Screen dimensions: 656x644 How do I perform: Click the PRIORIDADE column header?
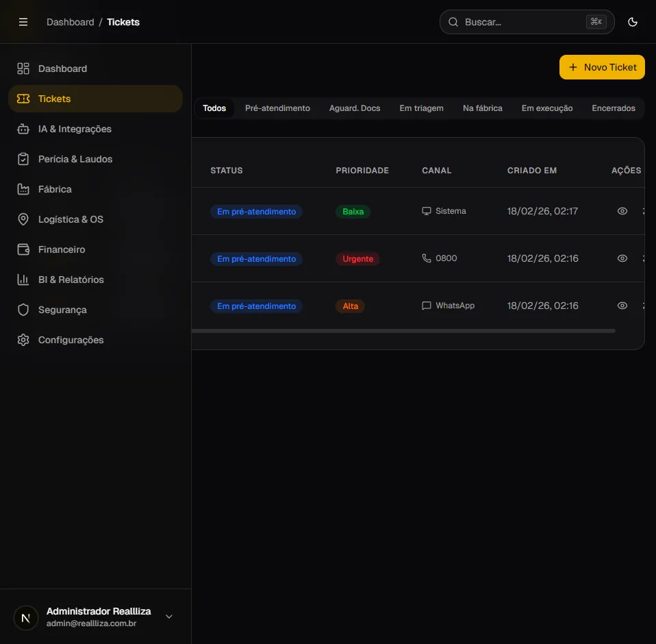(362, 171)
